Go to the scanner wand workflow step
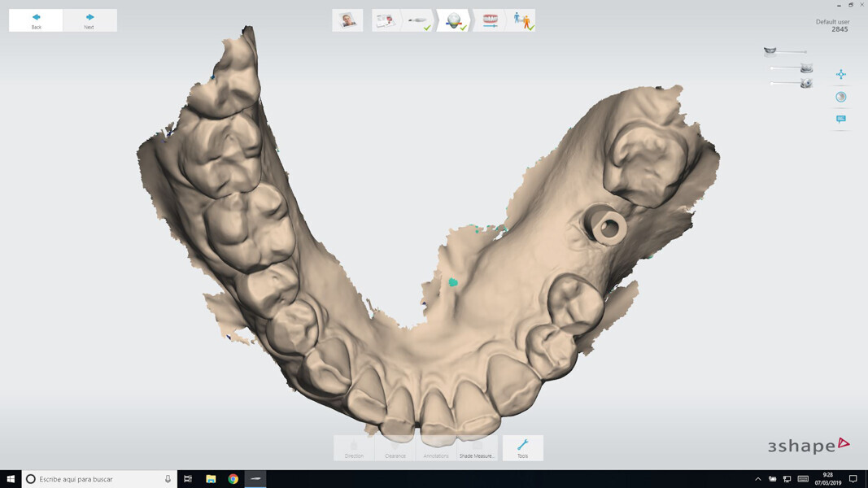Screen dimensions: 868x488 (x=418, y=20)
